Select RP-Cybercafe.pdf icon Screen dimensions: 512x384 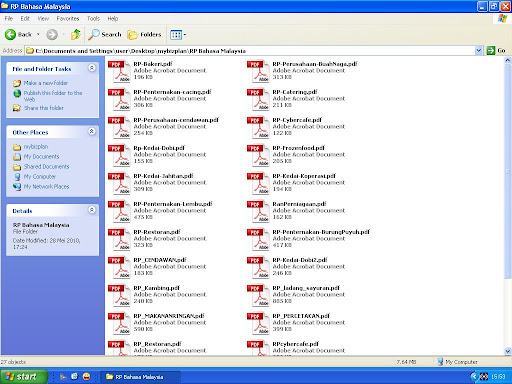(258, 127)
